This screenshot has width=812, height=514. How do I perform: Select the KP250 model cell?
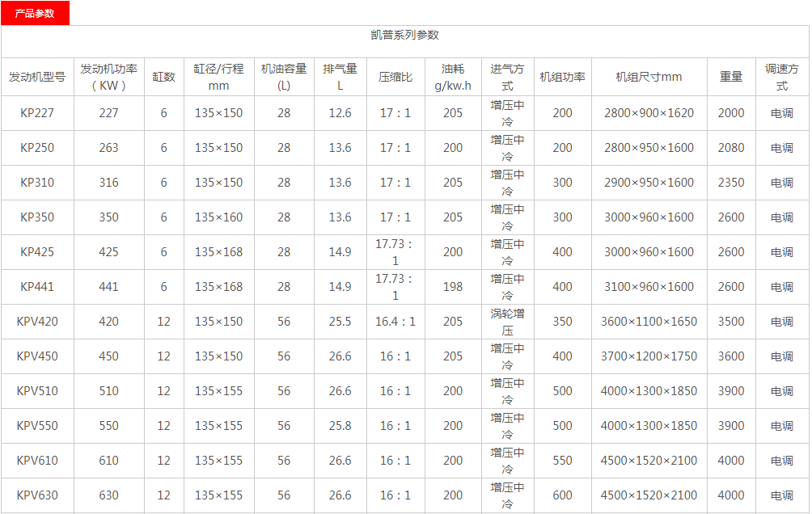37,148
